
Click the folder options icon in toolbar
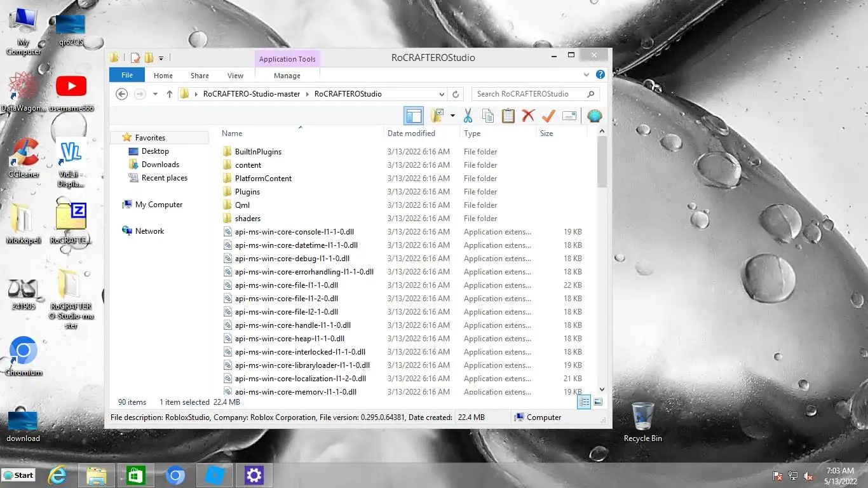[437, 116]
